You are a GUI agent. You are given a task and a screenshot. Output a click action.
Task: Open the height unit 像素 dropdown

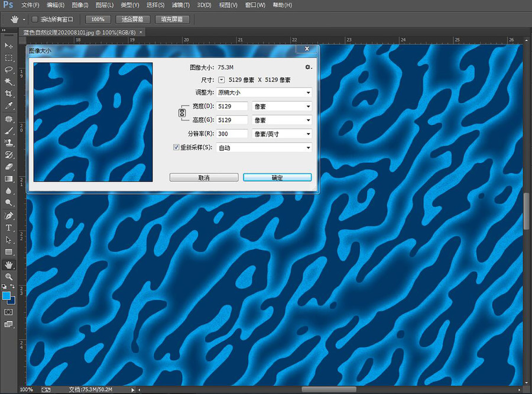(x=281, y=120)
